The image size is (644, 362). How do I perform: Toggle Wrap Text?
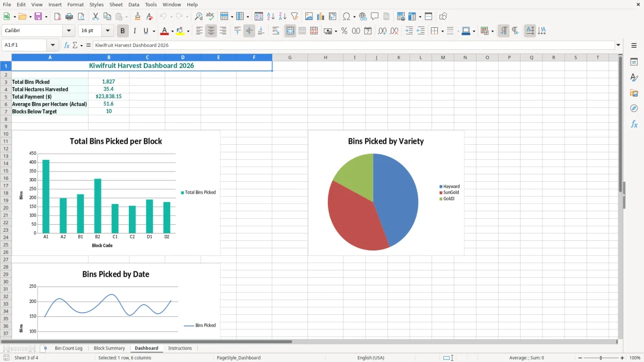(276, 31)
